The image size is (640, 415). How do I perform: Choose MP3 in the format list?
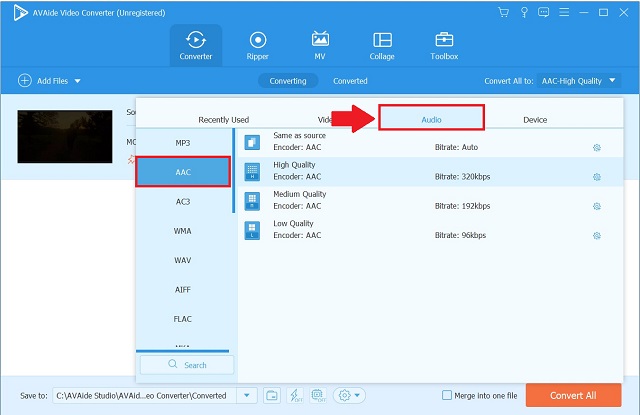183,143
